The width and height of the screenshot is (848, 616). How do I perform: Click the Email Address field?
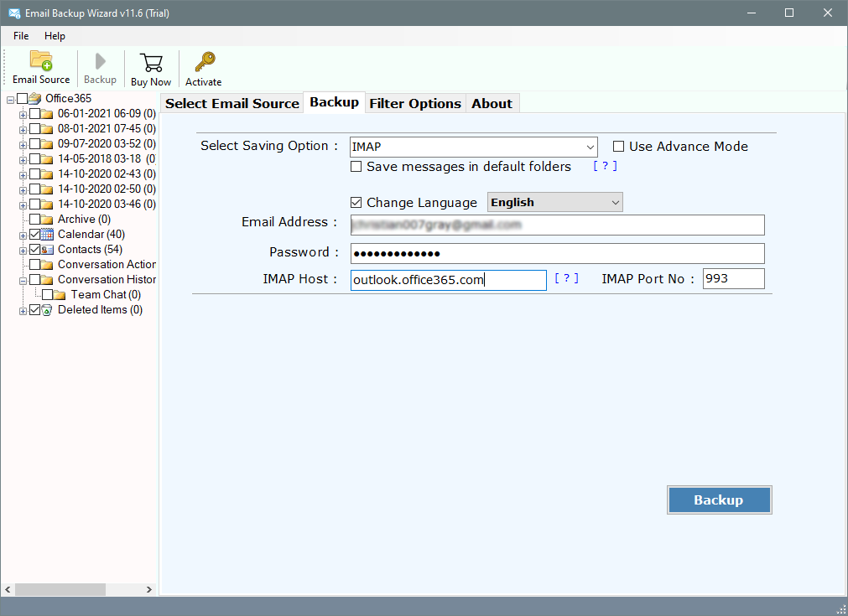click(x=558, y=225)
